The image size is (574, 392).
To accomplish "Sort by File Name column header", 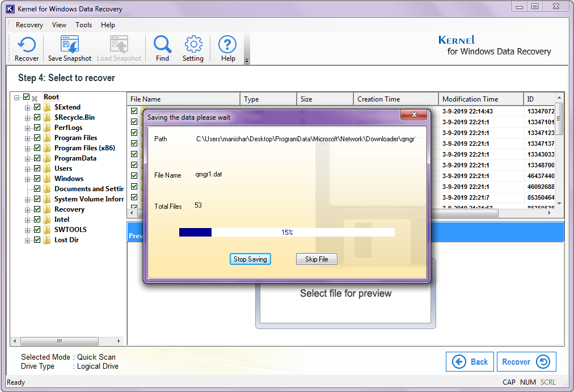I will [x=183, y=99].
